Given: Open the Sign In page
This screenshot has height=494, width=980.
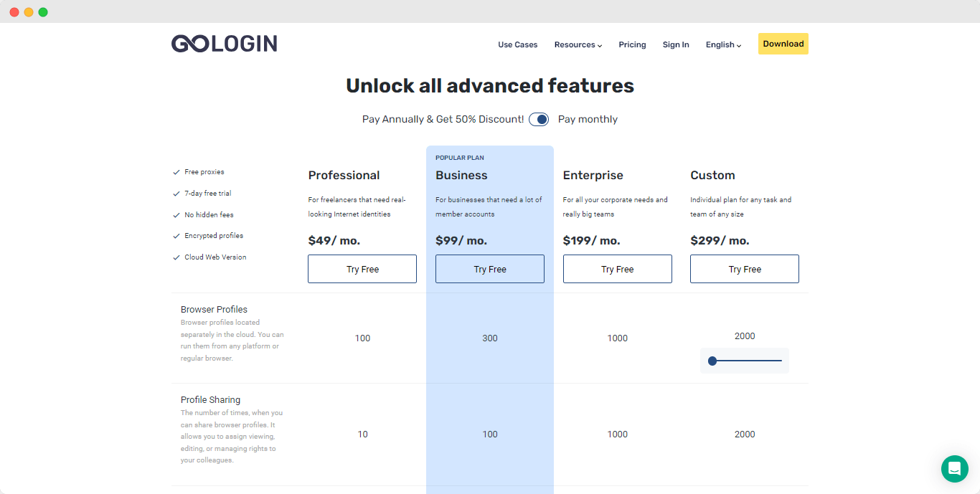Looking at the screenshot, I should click(x=676, y=44).
